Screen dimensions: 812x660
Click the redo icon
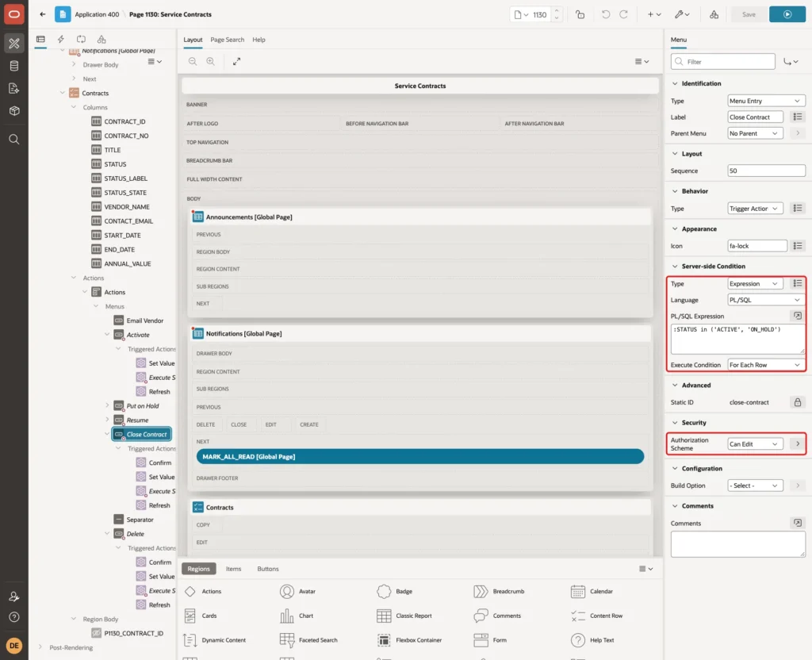623,14
